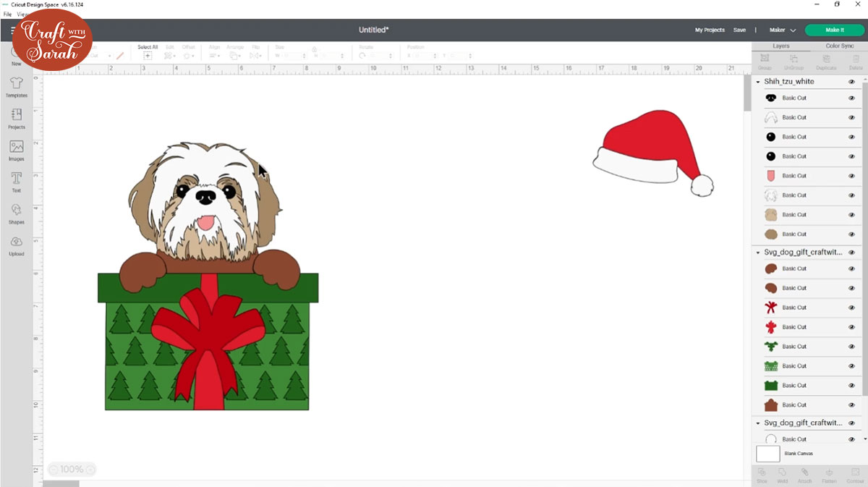The height and width of the screenshot is (487, 868).
Task: Open the Templates panel
Action: coord(16,87)
